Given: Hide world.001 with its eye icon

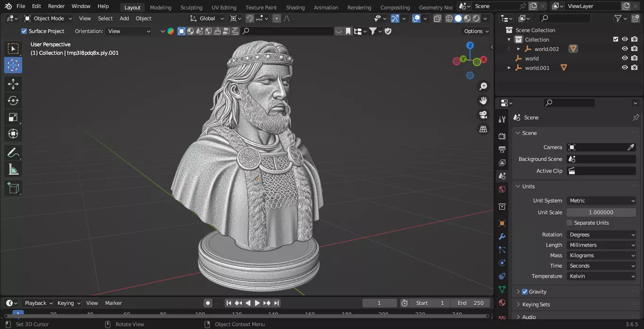Looking at the screenshot, I should pyautogui.click(x=625, y=68).
